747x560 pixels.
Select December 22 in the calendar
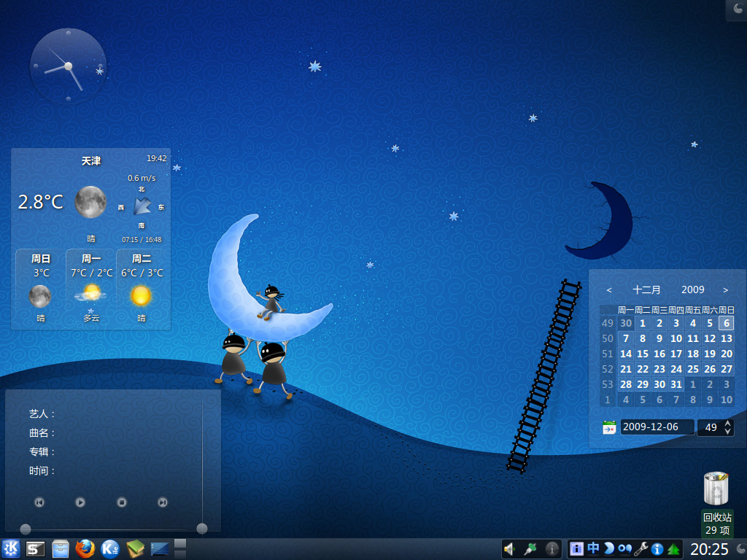point(643,369)
